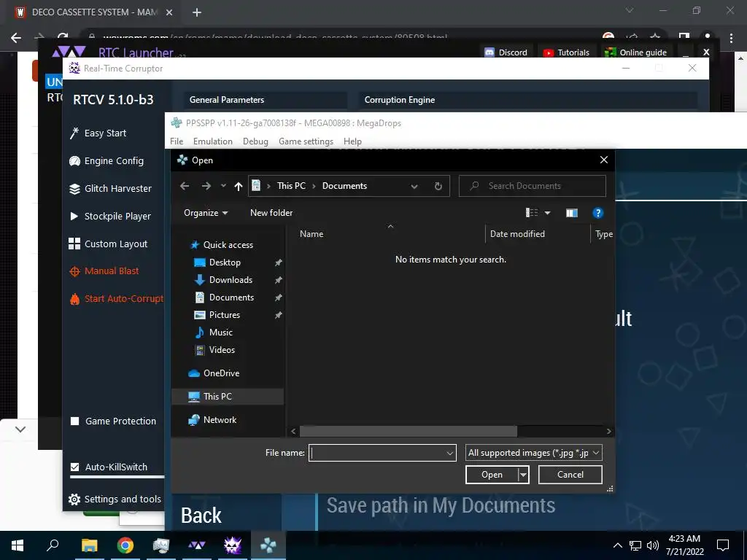747x560 pixels.
Task: Open Documents in the navigation pane
Action: pyautogui.click(x=231, y=297)
